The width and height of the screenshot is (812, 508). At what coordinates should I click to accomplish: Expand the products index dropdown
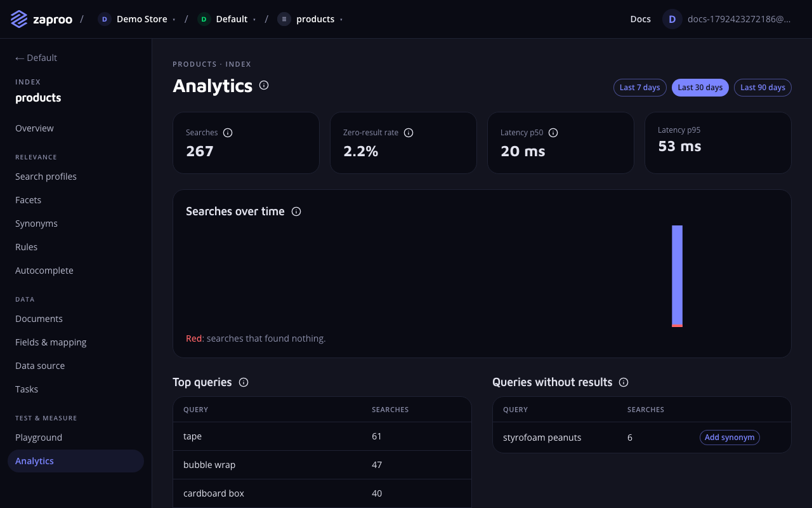pos(341,20)
